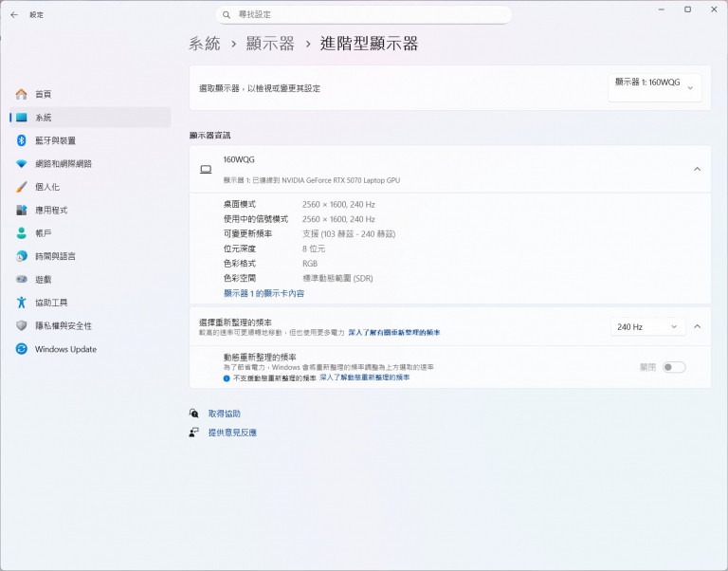Click 深入了解動態重新整理的頻率 link
This screenshot has height=571, width=728.
(365, 378)
